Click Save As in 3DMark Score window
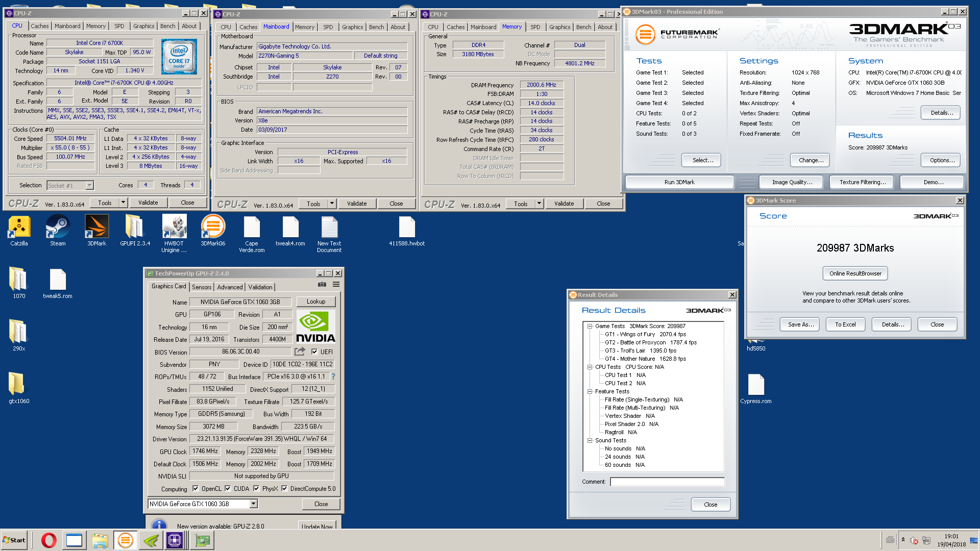This screenshot has height=551, width=980. point(801,324)
